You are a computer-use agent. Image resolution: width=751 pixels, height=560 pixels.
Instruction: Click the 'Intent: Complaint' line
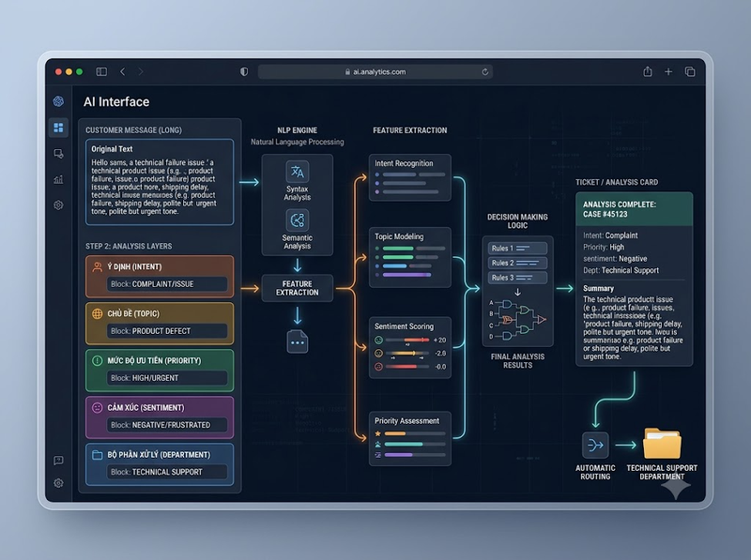pyautogui.click(x=610, y=235)
